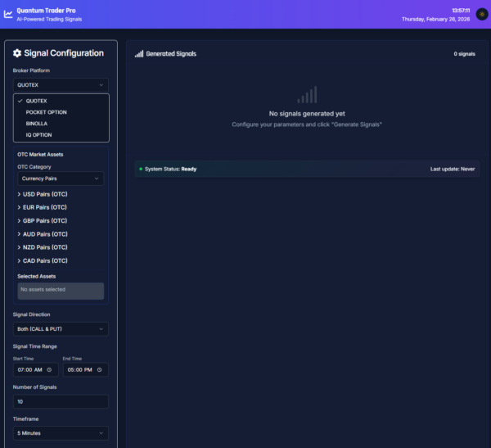Open the OTC Category Currency Pairs dropdown
Viewport: 491px width, 448px height.
point(61,179)
